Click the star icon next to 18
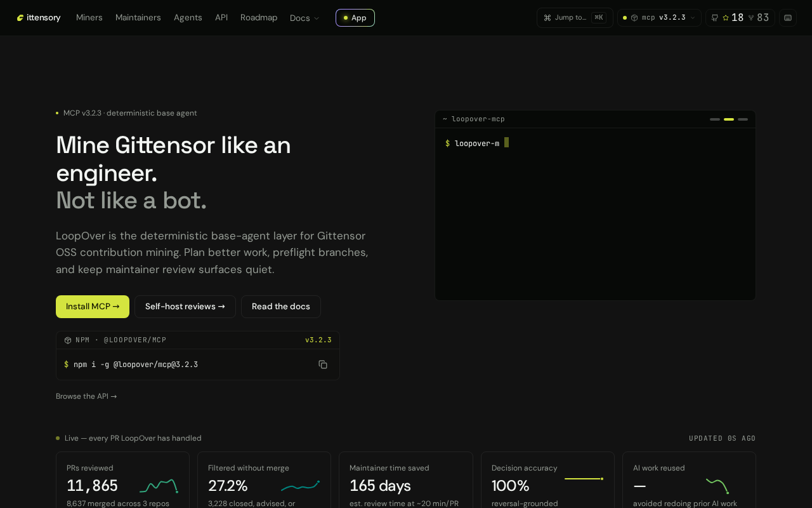 click(726, 18)
